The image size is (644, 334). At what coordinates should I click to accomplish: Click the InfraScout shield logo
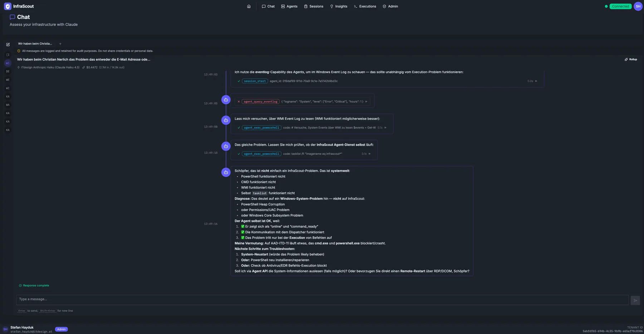click(x=8, y=6)
